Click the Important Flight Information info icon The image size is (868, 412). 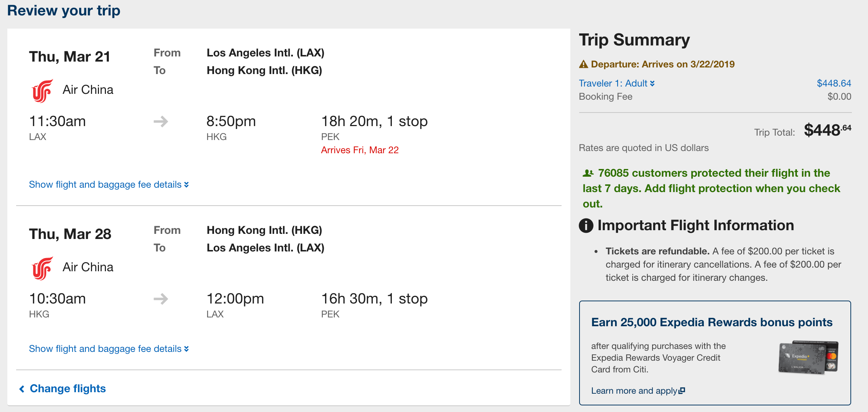pyautogui.click(x=586, y=225)
